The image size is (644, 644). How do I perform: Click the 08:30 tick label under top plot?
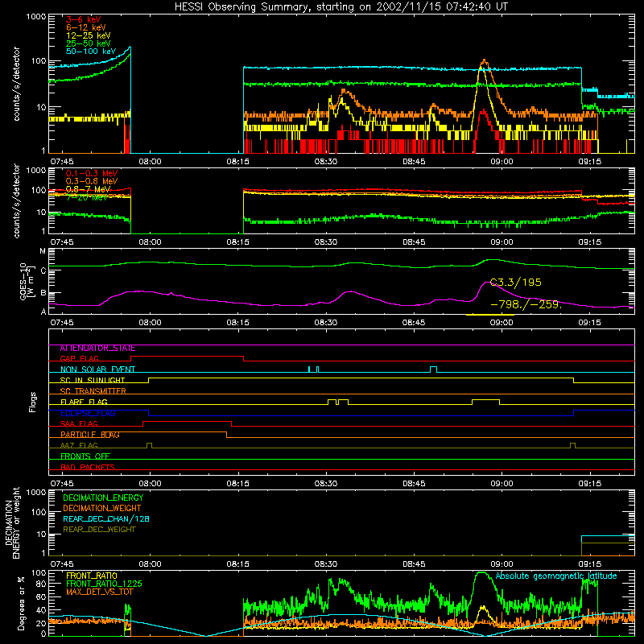(326, 162)
